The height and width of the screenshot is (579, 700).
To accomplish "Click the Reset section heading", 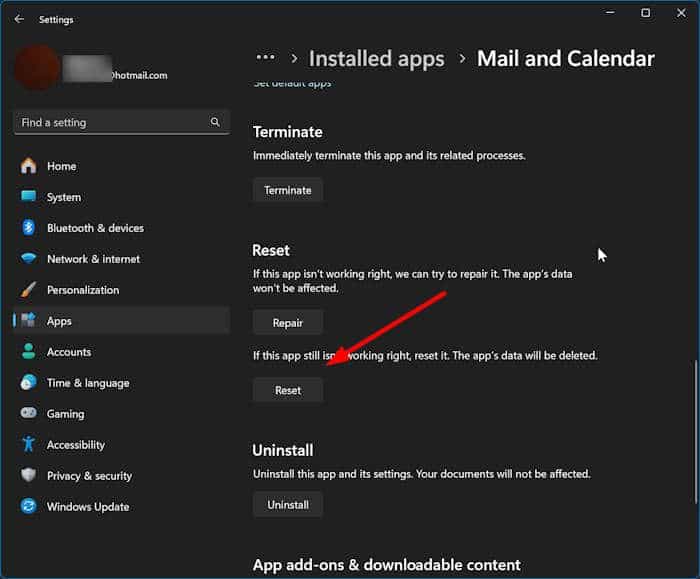I will [271, 250].
